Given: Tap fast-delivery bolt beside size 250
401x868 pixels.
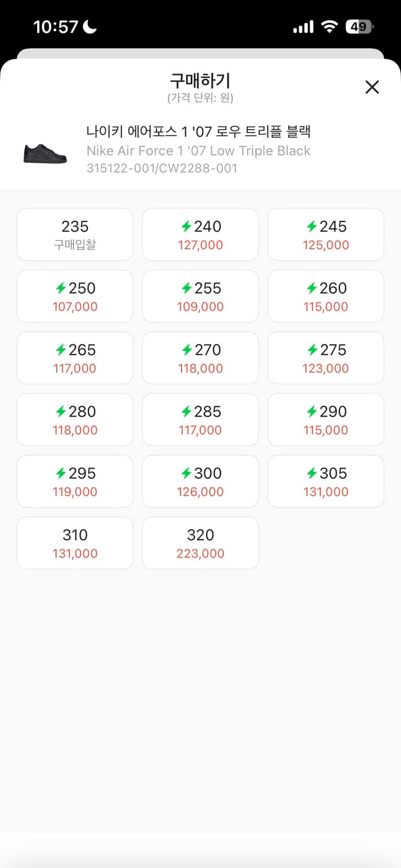Looking at the screenshot, I should 61,288.
